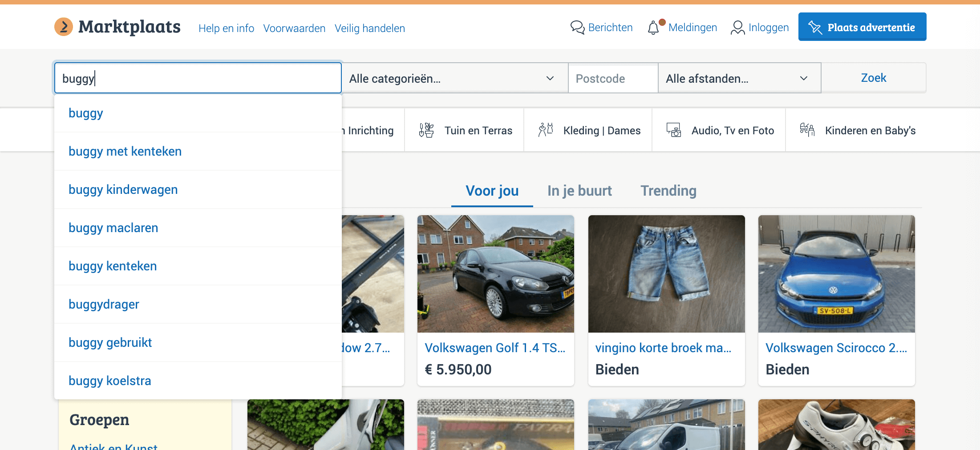Viewport: 980px width, 450px height.
Task: Click the search field containing 'buggy'
Action: [x=198, y=78]
